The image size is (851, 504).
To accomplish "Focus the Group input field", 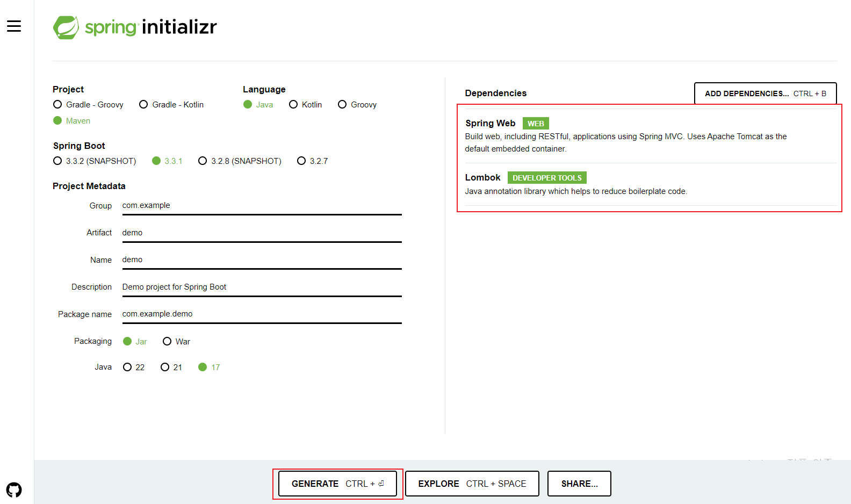I will (262, 206).
